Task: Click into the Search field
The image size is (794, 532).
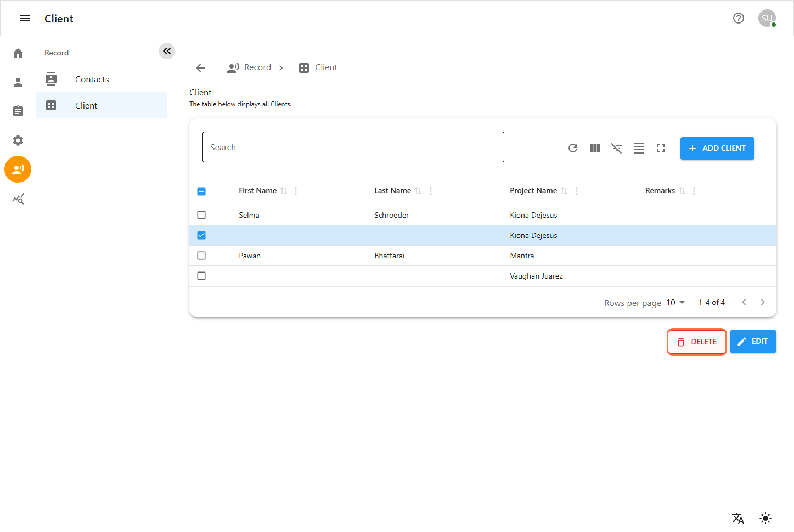Action: pyautogui.click(x=353, y=147)
